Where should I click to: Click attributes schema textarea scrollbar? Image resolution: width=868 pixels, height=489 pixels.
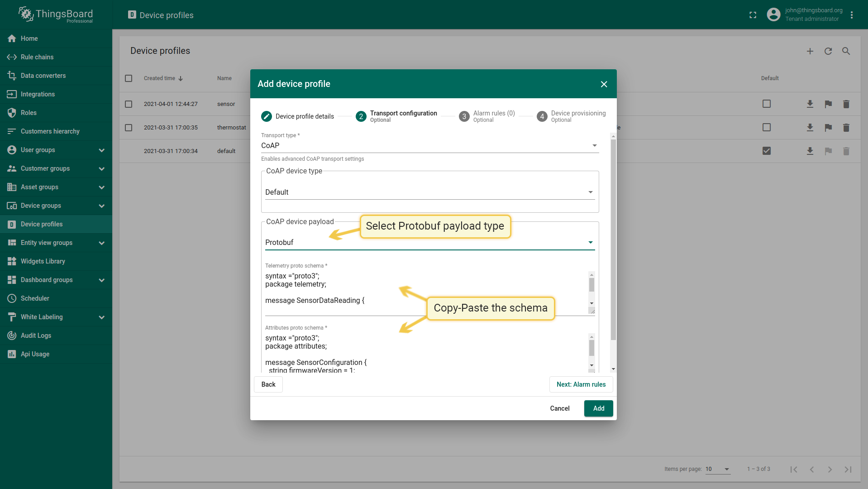[591, 348]
